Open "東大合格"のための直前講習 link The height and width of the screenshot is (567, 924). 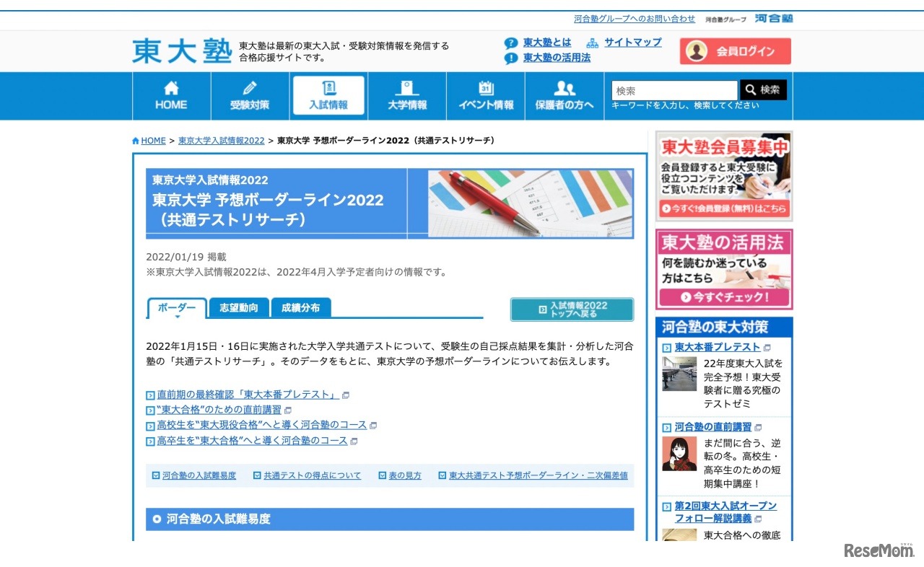pos(219,410)
